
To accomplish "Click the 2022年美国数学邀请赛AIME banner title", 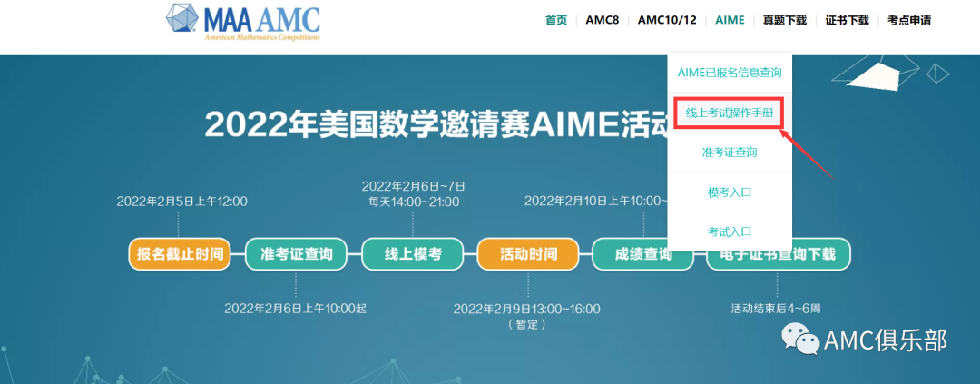I will (436, 123).
